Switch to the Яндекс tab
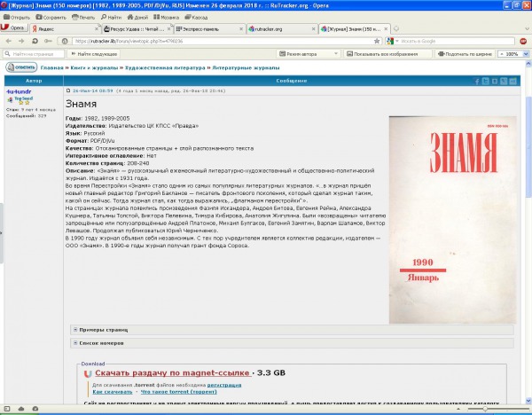The height and width of the screenshot is (415, 532). pos(63,29)
